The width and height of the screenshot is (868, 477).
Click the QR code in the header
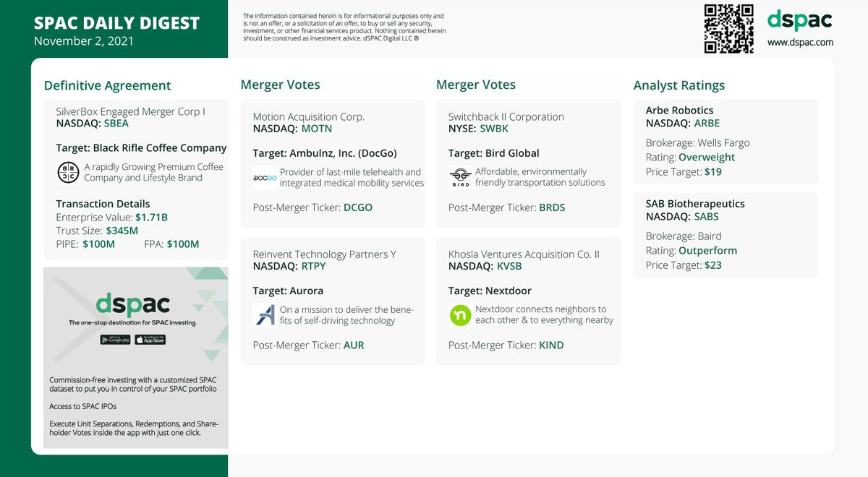[x=729, y=29]
